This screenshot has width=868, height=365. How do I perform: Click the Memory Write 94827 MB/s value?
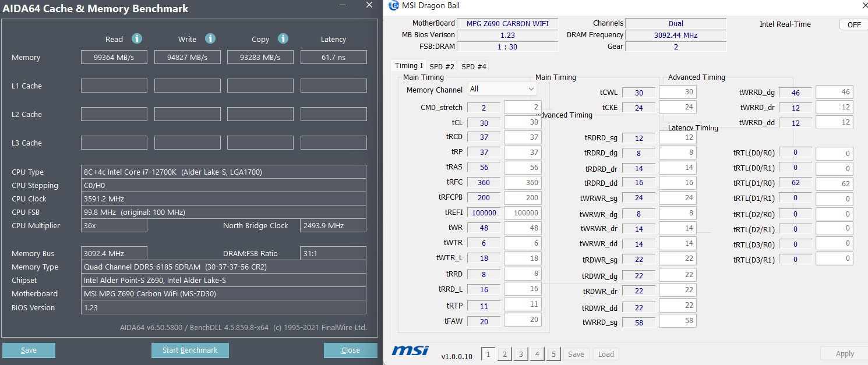tap(188, 57)
